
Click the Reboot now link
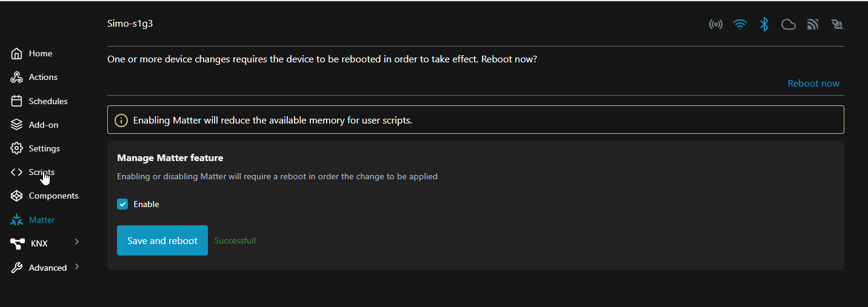pos(813,84)
